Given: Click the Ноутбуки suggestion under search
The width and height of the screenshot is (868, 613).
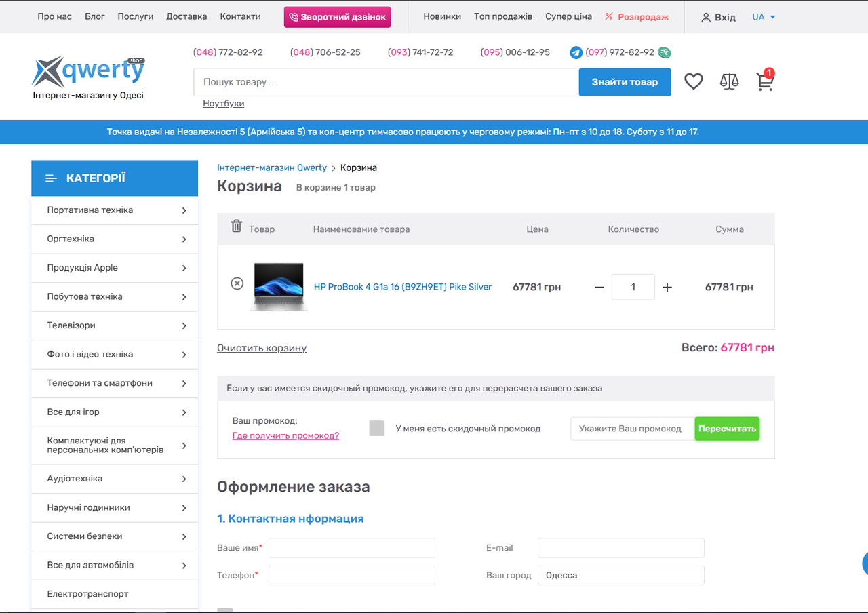Looking at the screenshot, I should tap(223, 104).
